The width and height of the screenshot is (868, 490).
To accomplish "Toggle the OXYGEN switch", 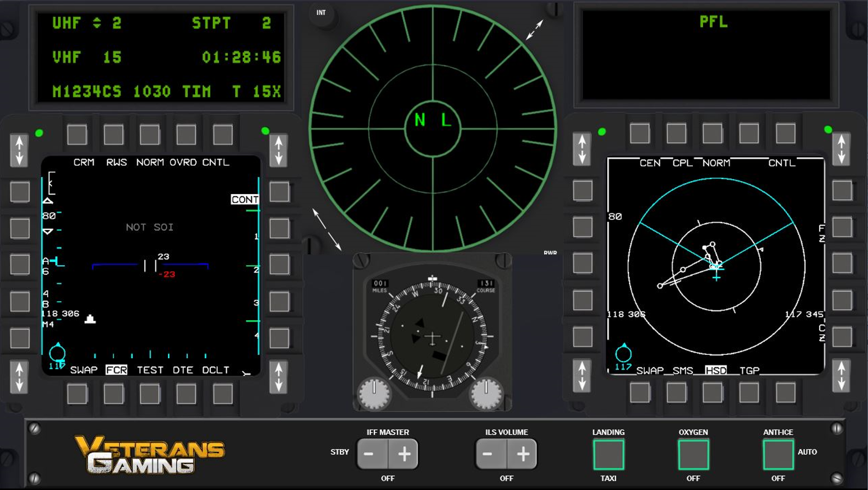I will point(693,454).
